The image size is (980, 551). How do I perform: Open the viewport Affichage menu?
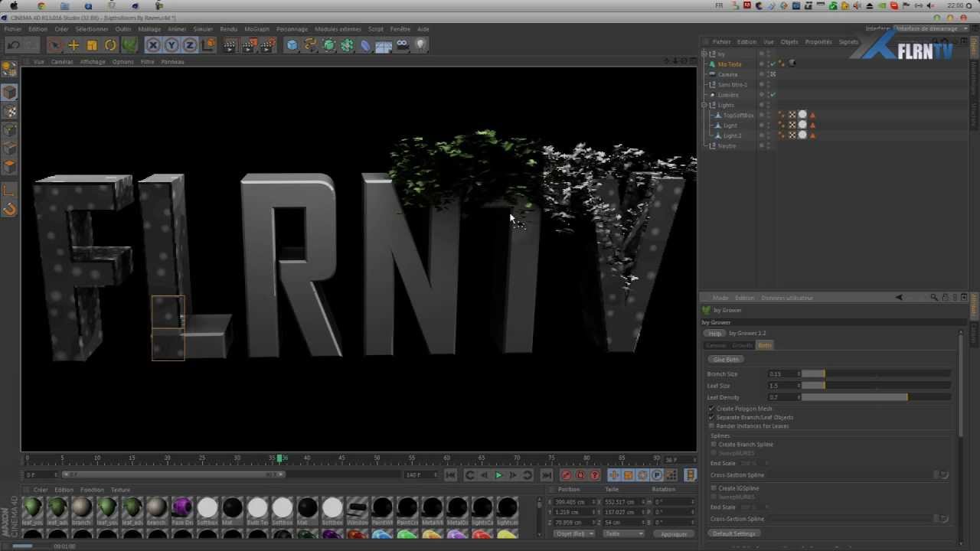(x=93, y=62)
